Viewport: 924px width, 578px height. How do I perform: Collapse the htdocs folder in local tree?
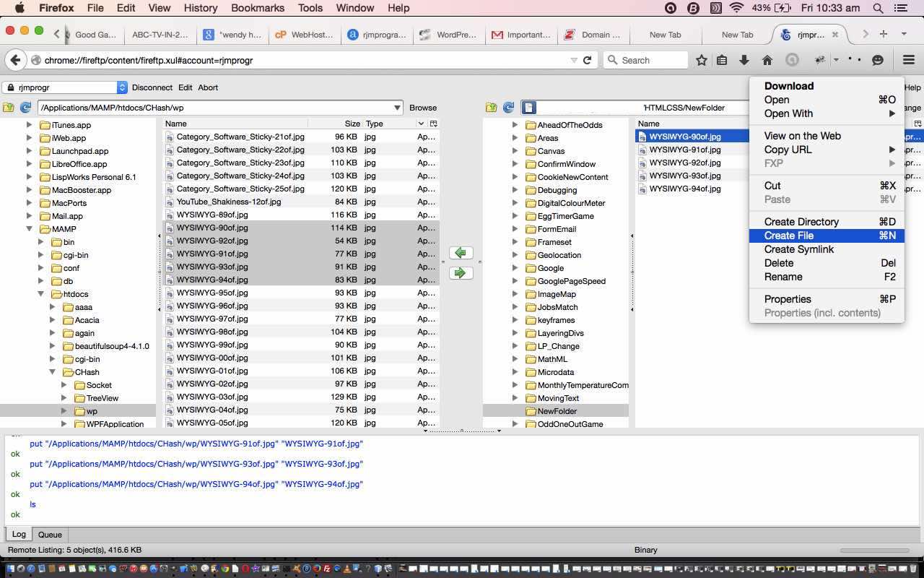(41, 294)
